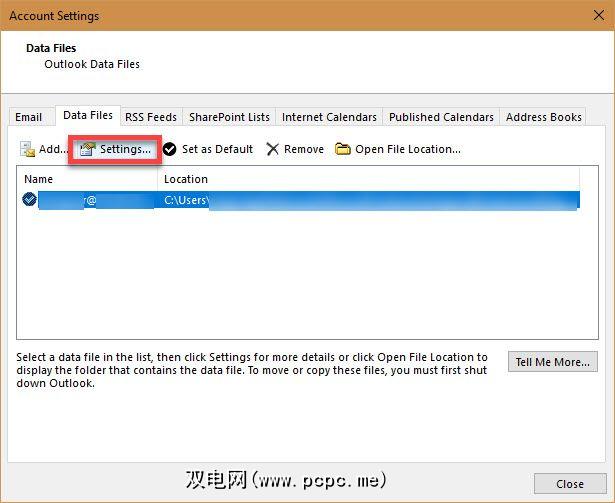The image size is (615, 503).
Task: Open the RSS Feeds tab
Action: 151,117
